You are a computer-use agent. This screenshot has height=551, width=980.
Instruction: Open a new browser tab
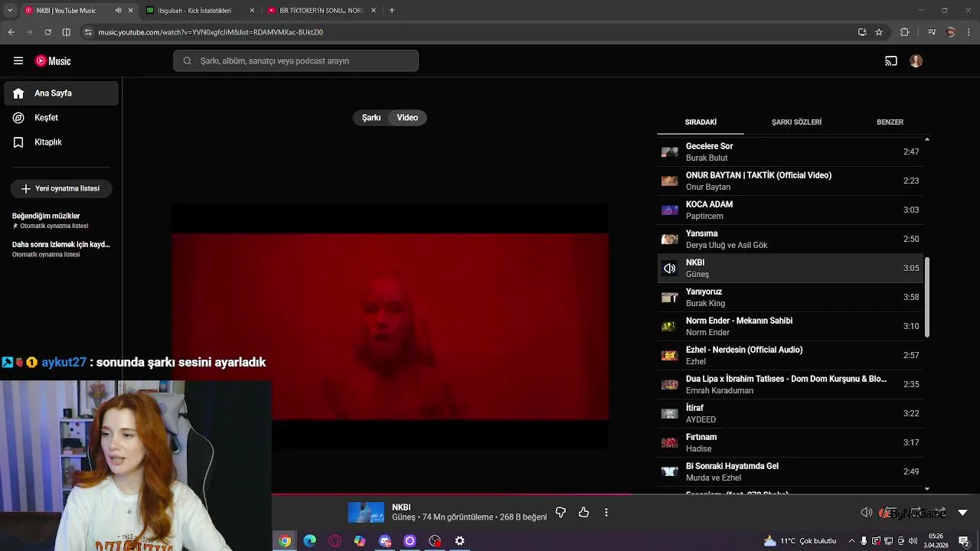[x=391, y=11]
